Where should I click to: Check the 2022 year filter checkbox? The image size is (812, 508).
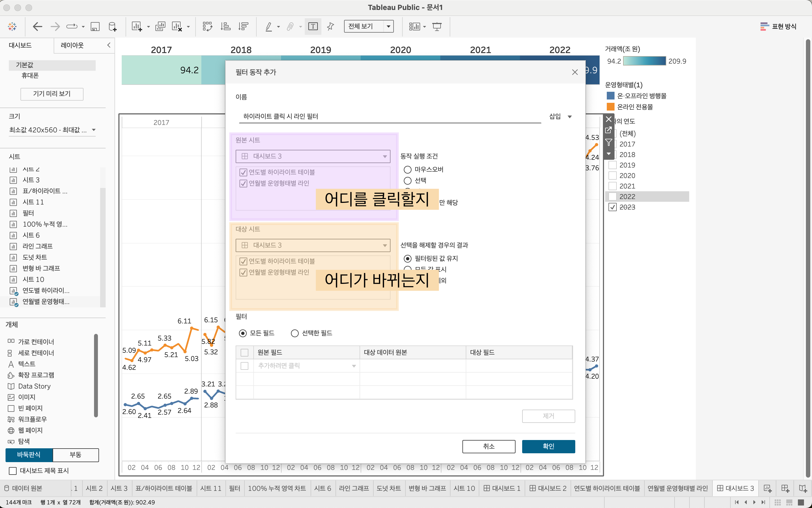coord(612,197)
